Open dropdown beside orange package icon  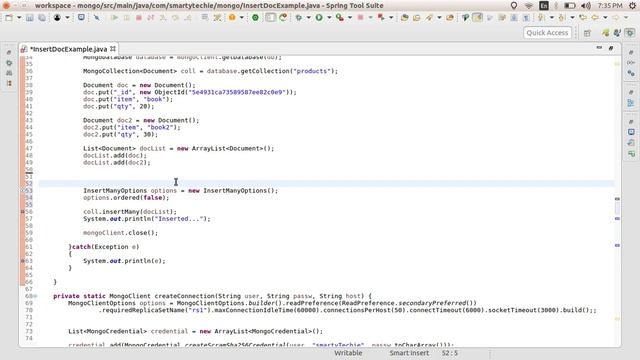click(x=242, y=18)
